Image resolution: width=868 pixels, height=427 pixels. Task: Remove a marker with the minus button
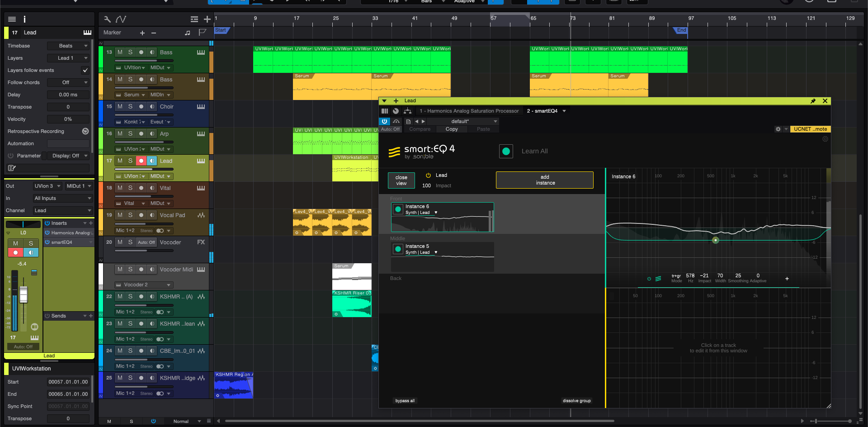click(x=154, y=33)
